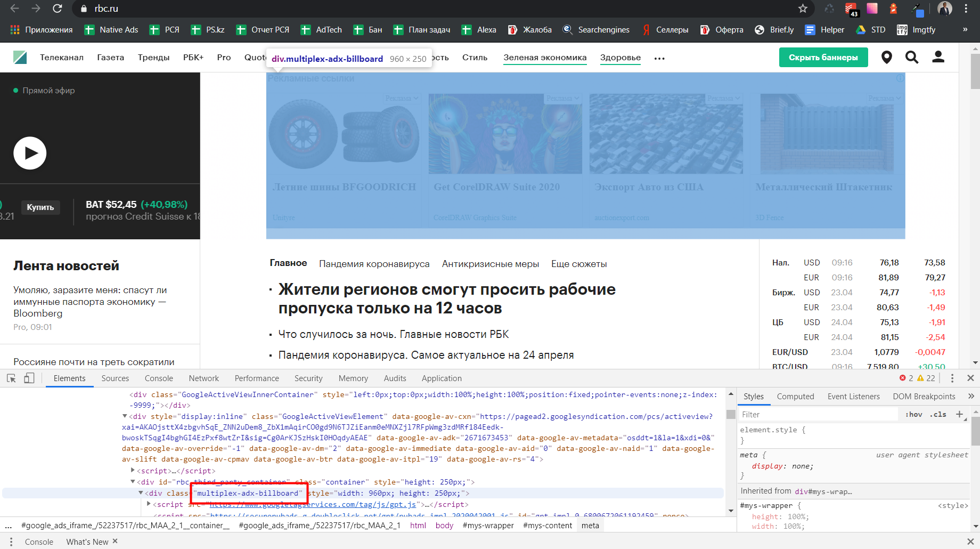Reload the rbc.ru page
The height and width of the screenshot is (549, 980).
pos(58,9)
